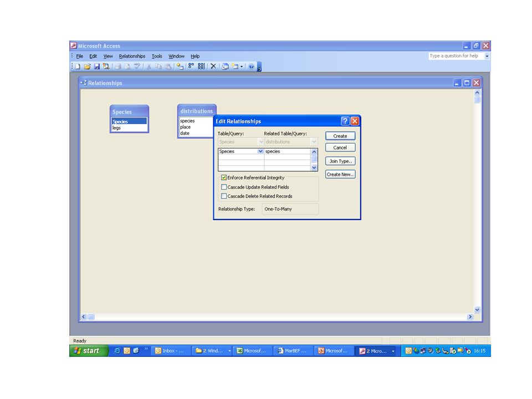Image resolution: width=532 pixels, height=399 pixels.
Task: Open the Toolbar Options arrow
Action: 259,67
